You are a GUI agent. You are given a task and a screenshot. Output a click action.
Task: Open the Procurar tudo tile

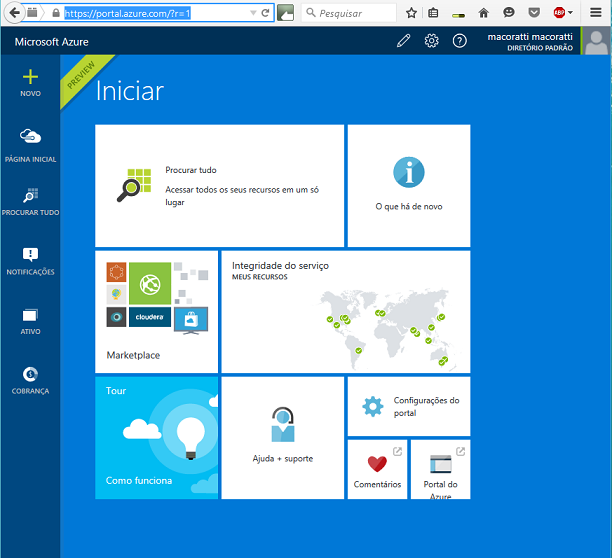[219, 186]
